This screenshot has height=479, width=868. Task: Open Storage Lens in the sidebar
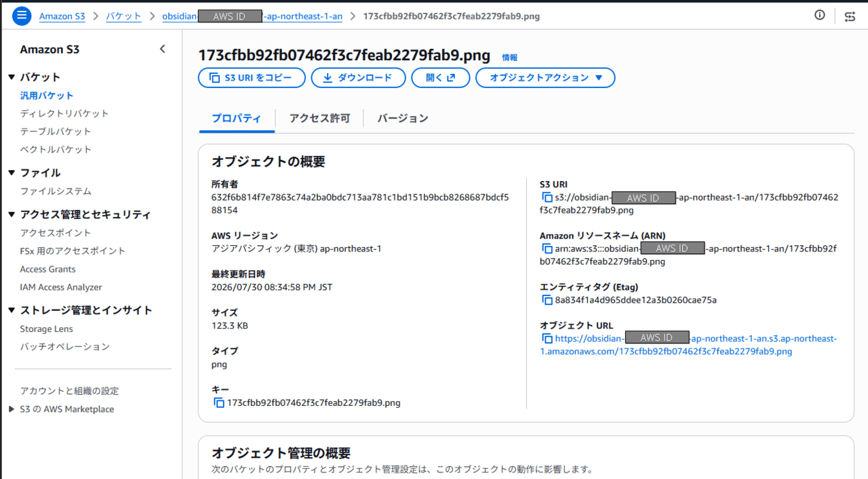click(x=46, y=329)
